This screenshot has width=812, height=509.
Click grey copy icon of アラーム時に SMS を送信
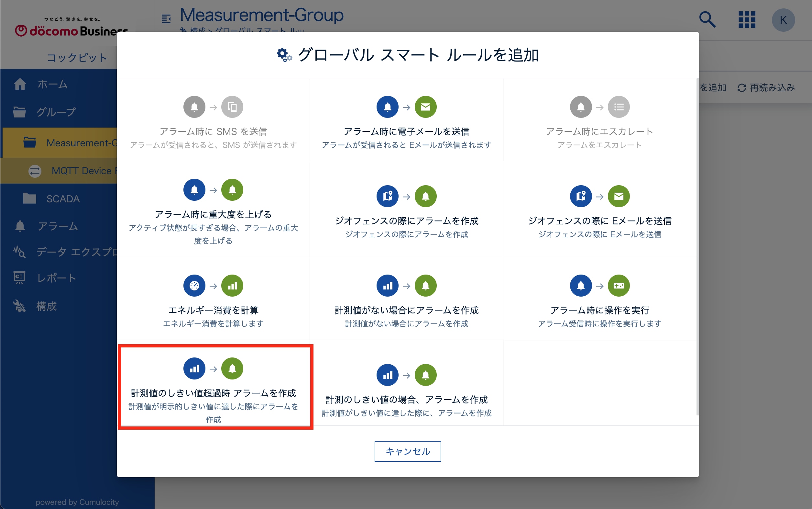[232, 107]
